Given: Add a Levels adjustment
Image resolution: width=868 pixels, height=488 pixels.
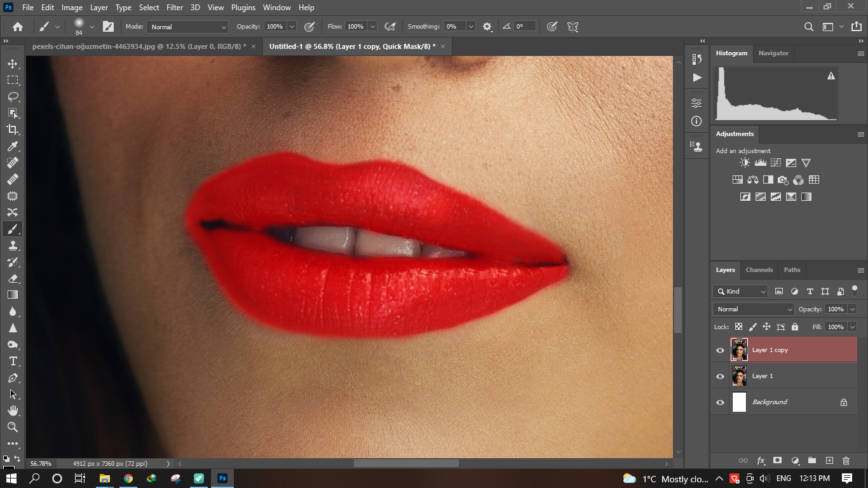Looking at the screenshot, I should [x=760, y=163].
